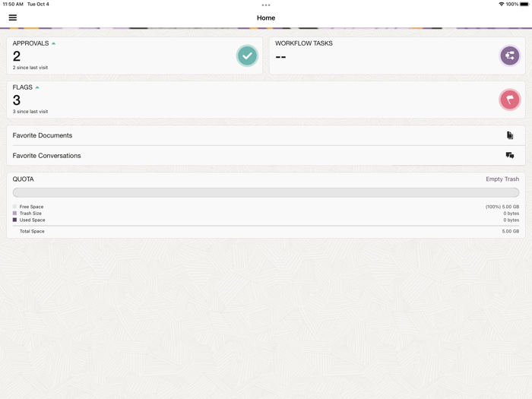
Task: Open the Favorite Conversations row
Action: click(266, 155)
